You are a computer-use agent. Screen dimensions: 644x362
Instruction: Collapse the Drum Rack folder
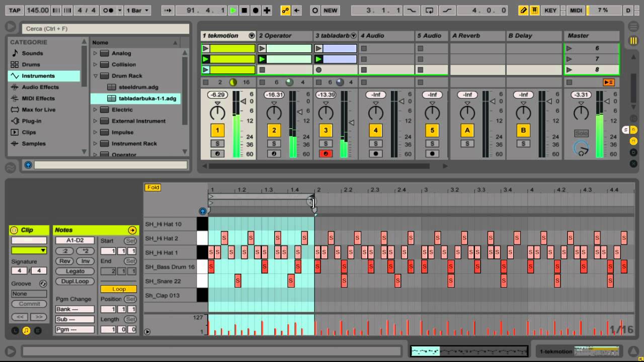tap(95, 76)
